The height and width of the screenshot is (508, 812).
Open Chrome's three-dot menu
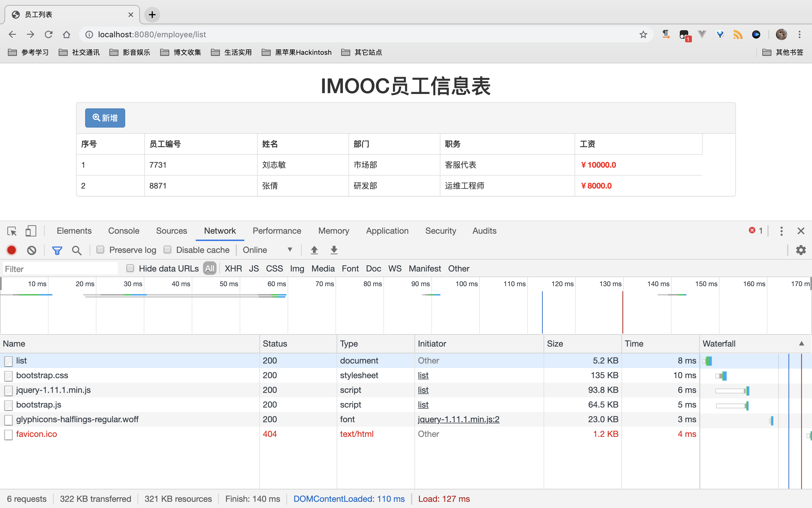pos(800,34)
